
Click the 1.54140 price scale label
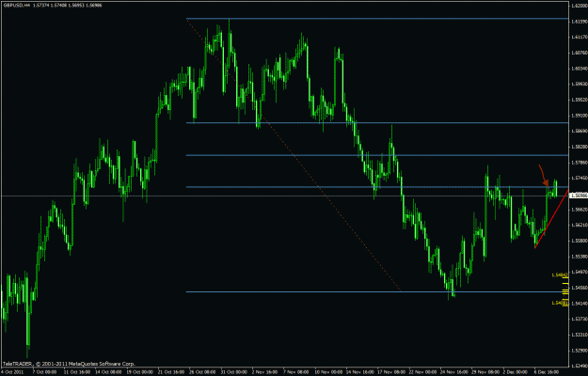coord(579,304)
